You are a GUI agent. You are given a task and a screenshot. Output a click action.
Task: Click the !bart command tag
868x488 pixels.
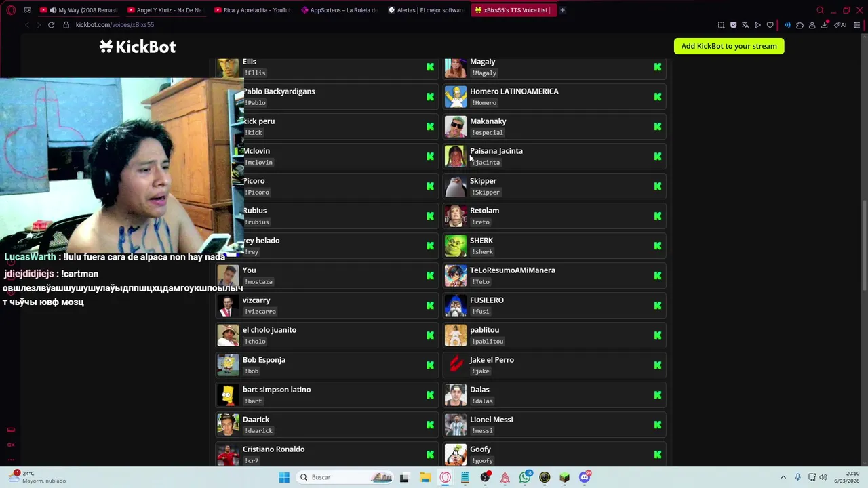point(253,401)
